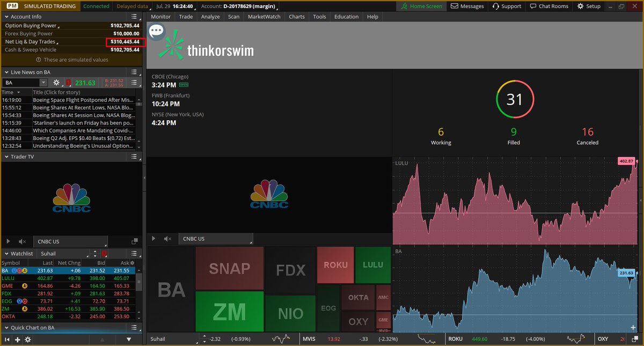
Task: Collapse the left sidebar with arrow-bar icon
Action: pos(7,340)
